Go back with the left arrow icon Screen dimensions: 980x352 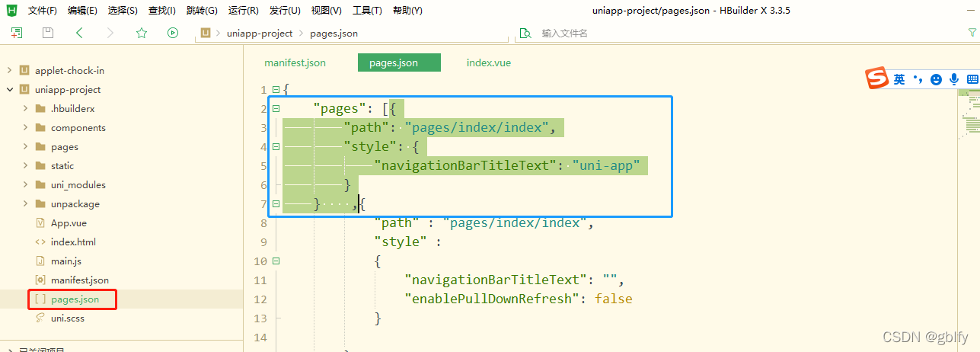click(79, 33)
